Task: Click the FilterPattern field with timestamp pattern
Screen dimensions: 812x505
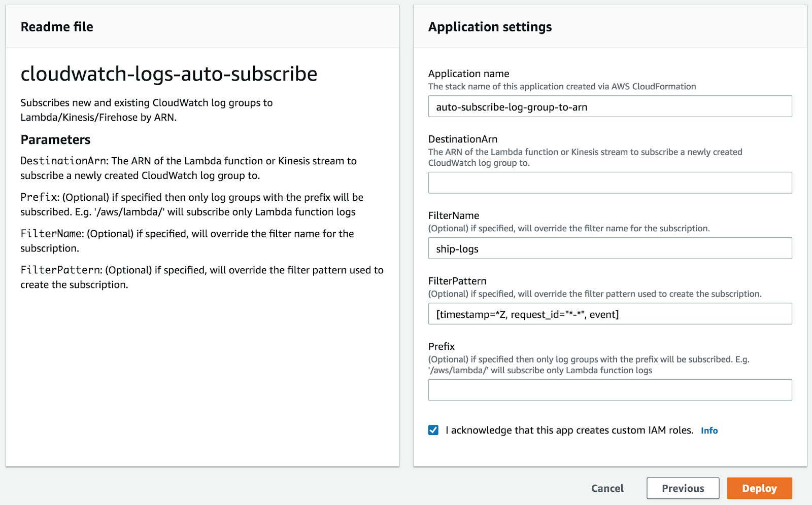Action: coord(609,314)
